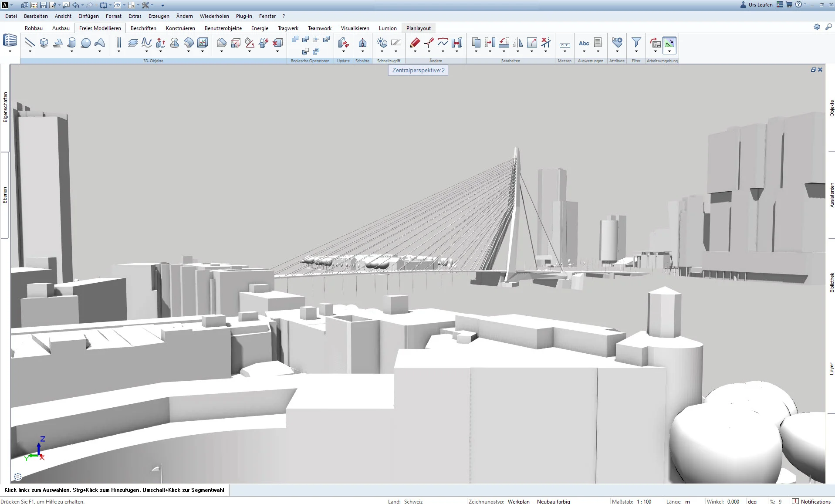The image size is (835, 504).
Task: Click the search magnifier in the ribbon corner
Action: (828, 27)
